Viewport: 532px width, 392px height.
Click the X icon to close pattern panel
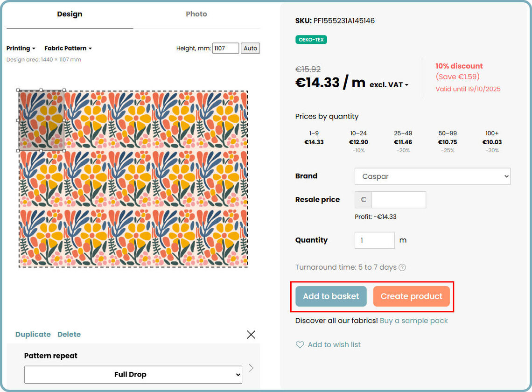tap(251, 335)
